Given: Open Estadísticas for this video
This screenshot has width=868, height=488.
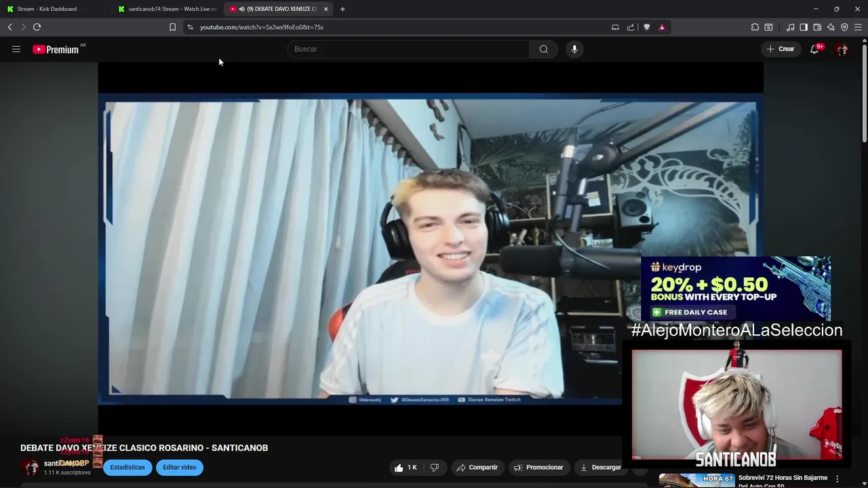Looking at the screenshot, I should click(x=127, y=467).
